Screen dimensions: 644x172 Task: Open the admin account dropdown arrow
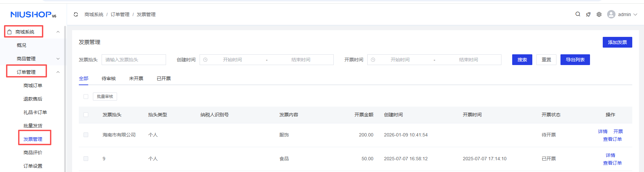(635, 14)
